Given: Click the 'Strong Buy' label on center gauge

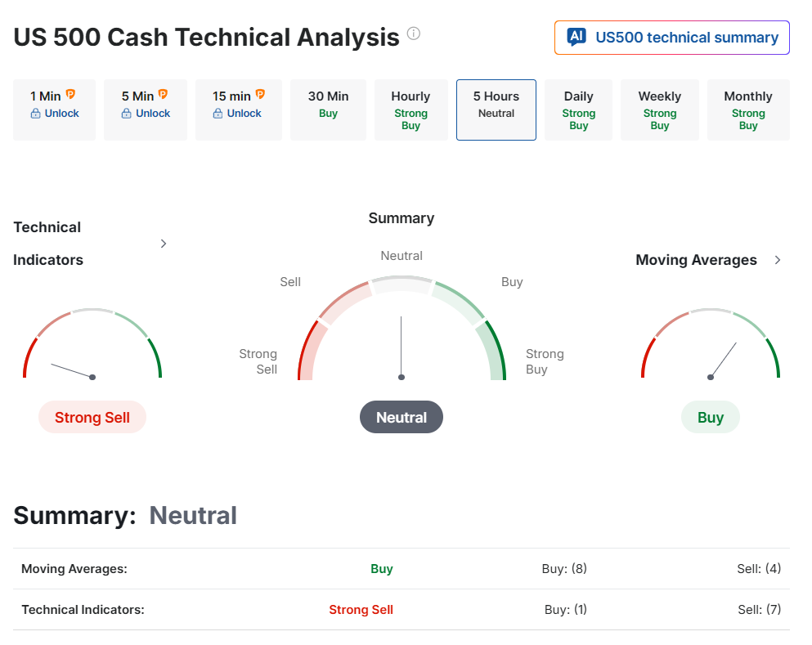Looking at the screenshot, I should tap(545, 361).
